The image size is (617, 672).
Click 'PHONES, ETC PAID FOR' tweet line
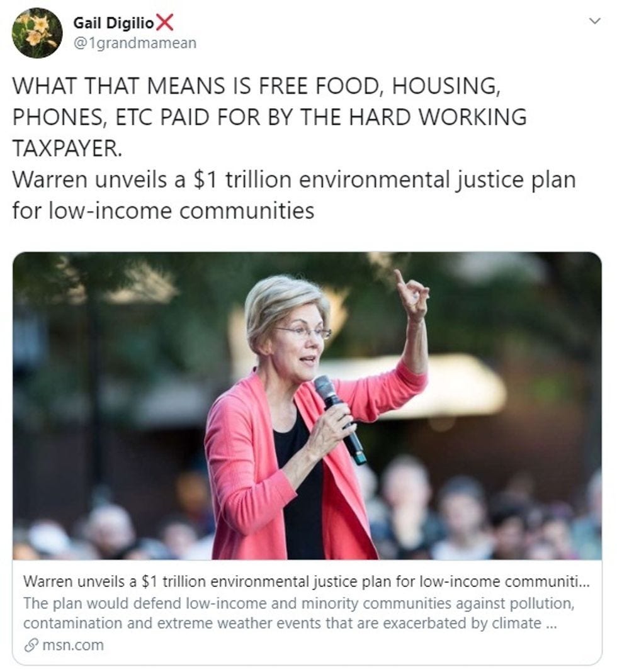pos(269,117)
